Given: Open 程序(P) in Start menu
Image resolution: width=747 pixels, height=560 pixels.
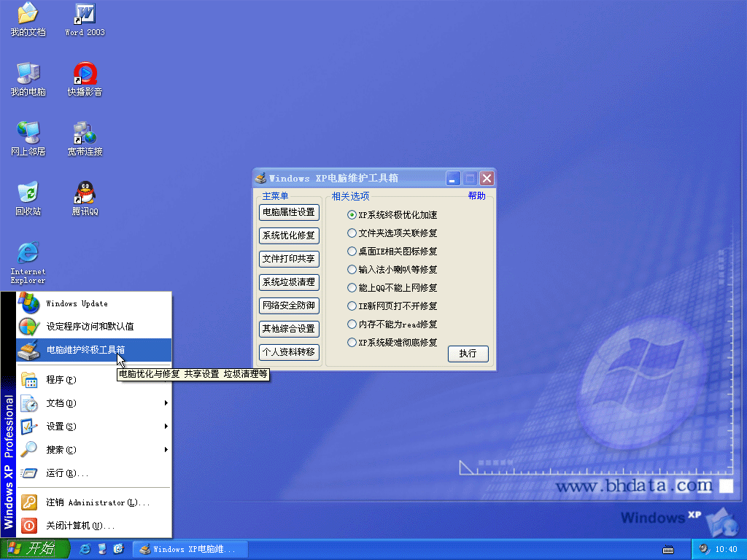Looking at the screenshot, I should click(x=94, y=379).
